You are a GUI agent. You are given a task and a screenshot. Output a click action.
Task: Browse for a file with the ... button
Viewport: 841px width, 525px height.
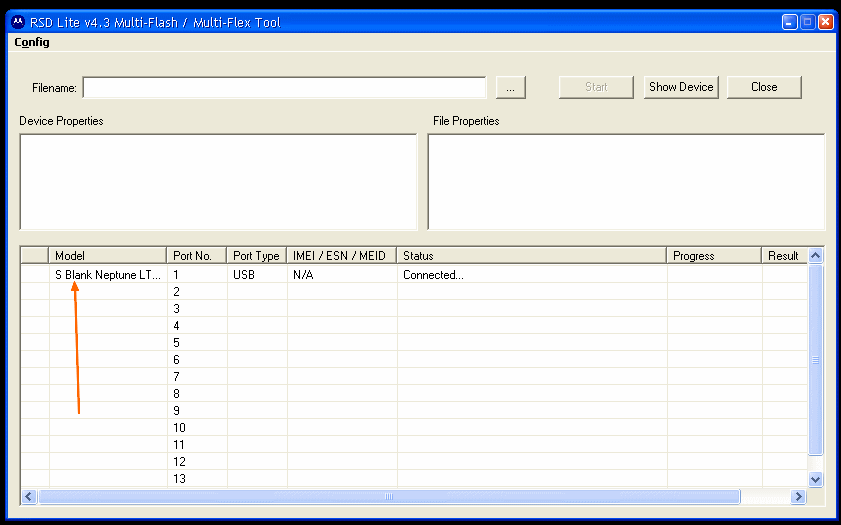coord(511,87)
